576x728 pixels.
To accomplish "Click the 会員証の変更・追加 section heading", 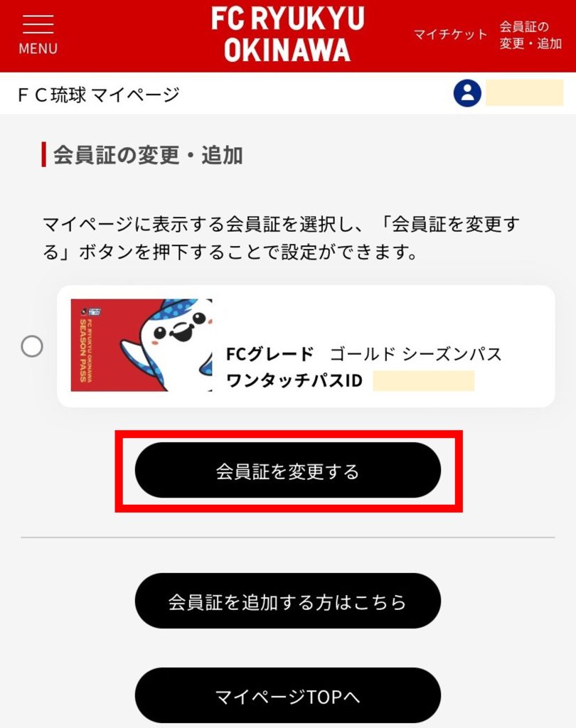I will pyautogui.click(x=148, y=154).
